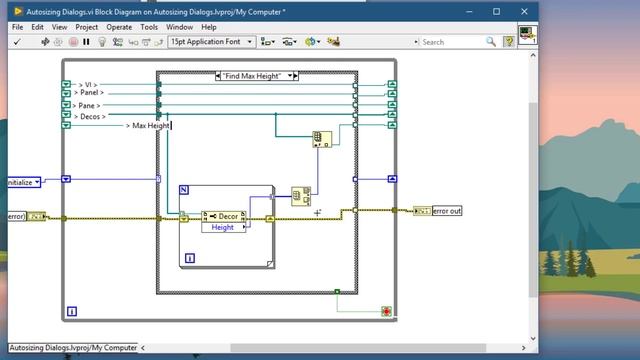Viewport: 640px width, 360px height.
Task: Toggle Highlight Execution light bulb
Action: 102,42
